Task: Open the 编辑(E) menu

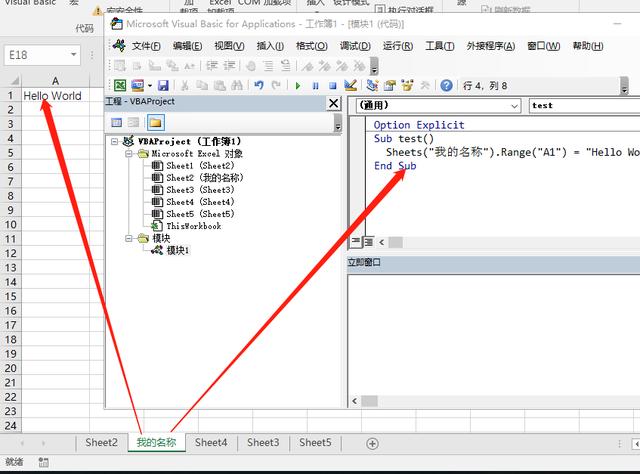Action: 187,46
